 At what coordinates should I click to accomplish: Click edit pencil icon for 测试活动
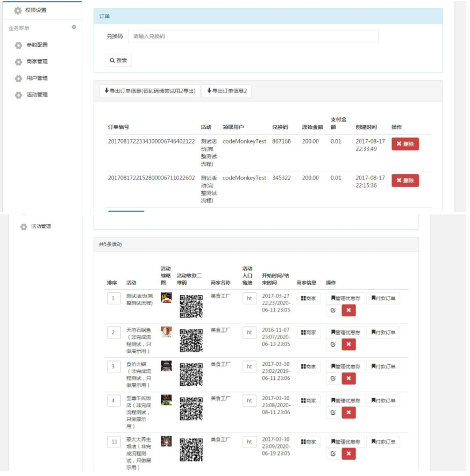click(333, 311)
